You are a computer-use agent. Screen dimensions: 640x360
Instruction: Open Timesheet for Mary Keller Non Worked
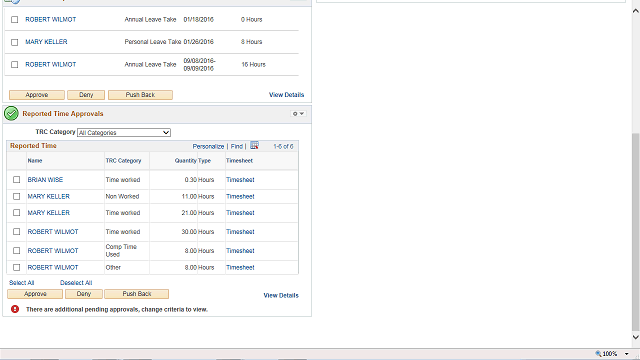point(240,196)
